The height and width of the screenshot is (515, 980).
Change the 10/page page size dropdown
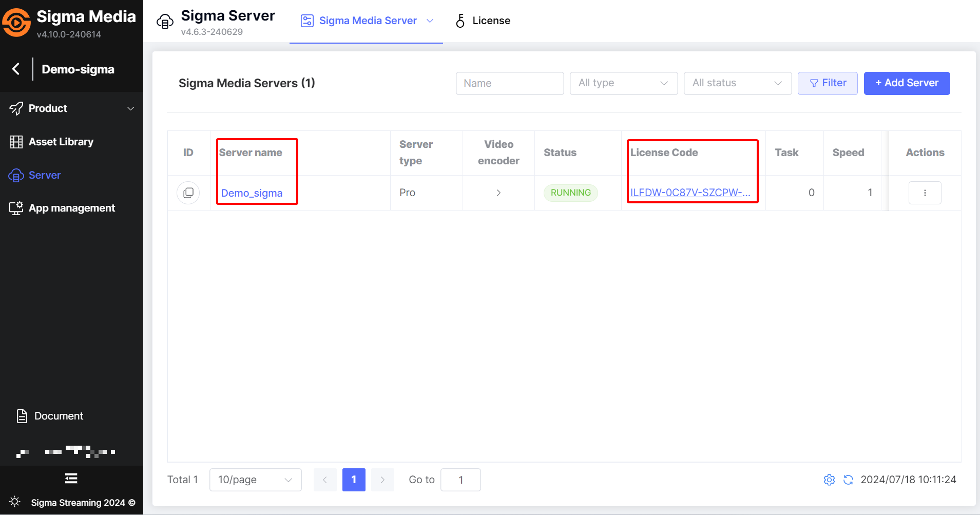(x=255, y=480)
